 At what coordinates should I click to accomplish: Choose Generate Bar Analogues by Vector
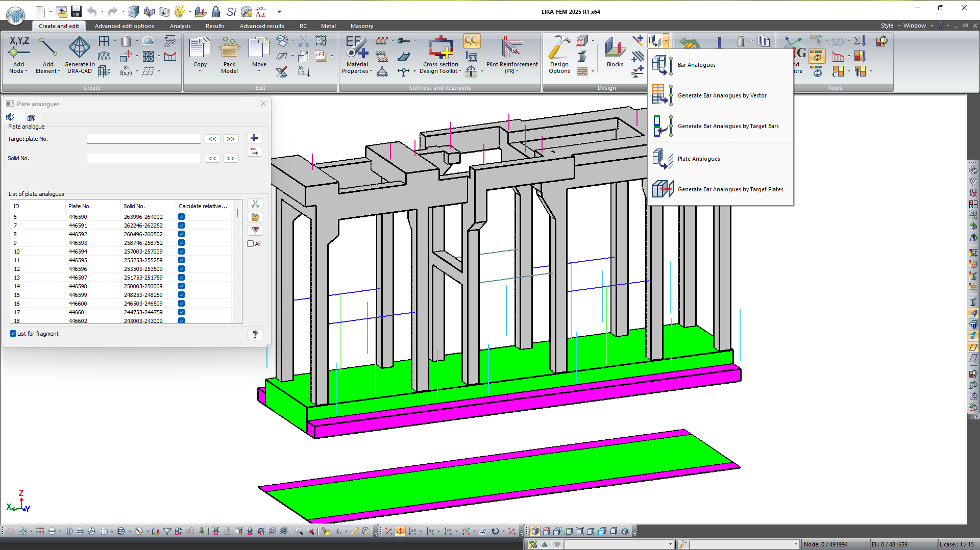722,95
